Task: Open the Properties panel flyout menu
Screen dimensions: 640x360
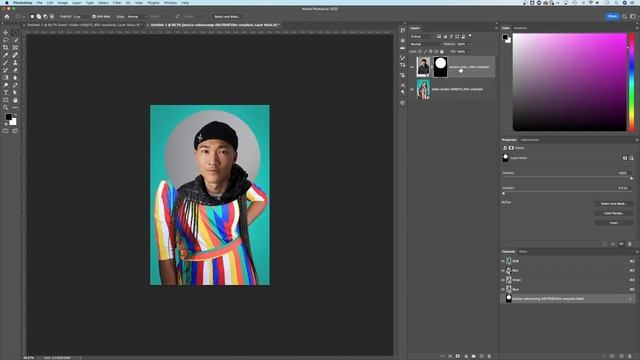Action: point(637,140)
